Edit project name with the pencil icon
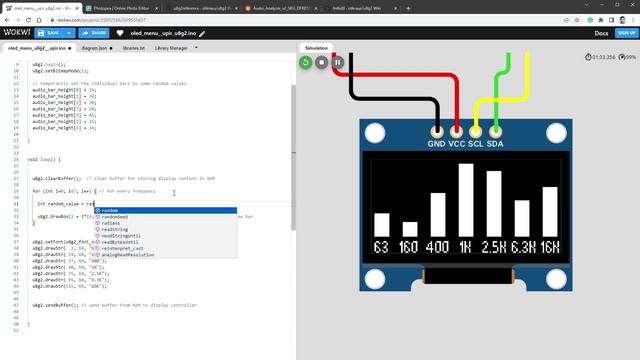The image size is (640, 360). (x=202, y=33)
